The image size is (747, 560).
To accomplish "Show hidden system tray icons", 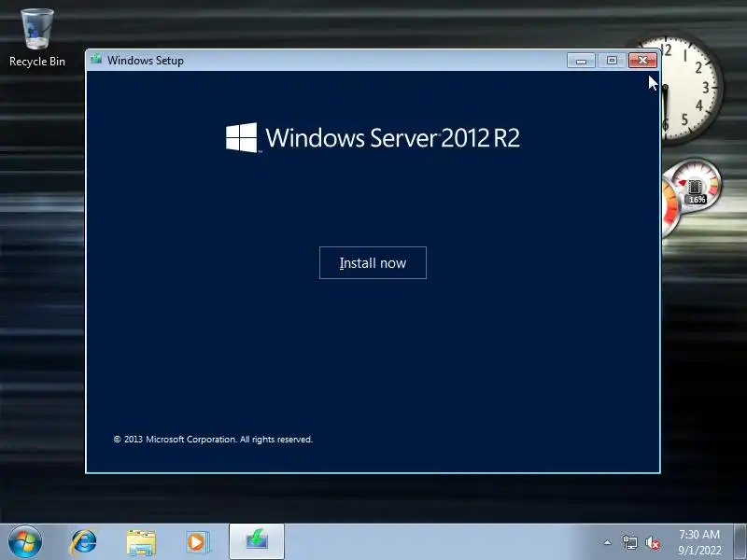I will 608,542.
